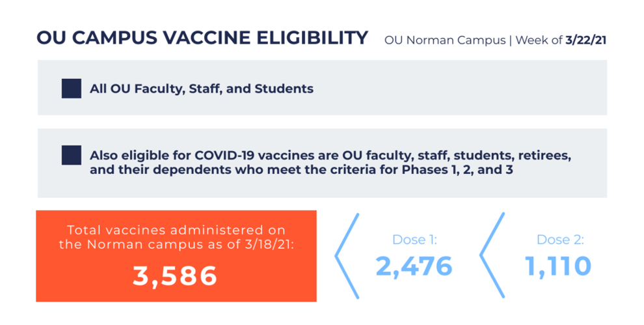The width and height of the screenshot is (644, 325).
Task: Click the second gray eligibility panel
Action: tap(323, 163)
